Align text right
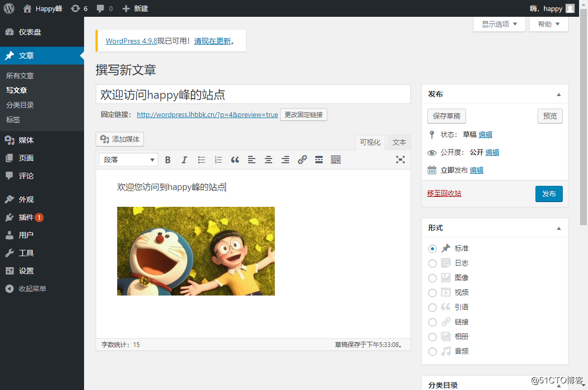The image size is (588, 390). [285, 160]
